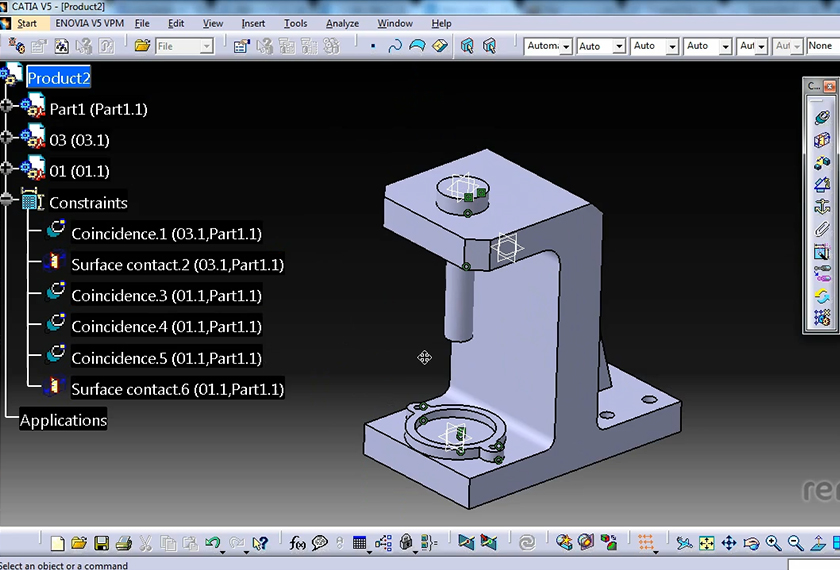Click the Zoom In magnifier icon

tap(773, 543)
